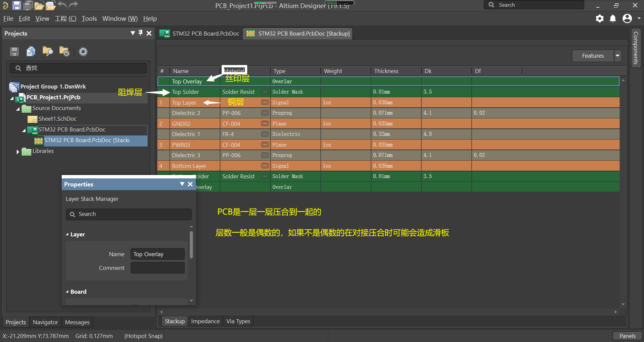Screen dimensions: 644x342
Task: Collapse PCB_Project1.PrjPcb tree node
Action: click(12, 98)
